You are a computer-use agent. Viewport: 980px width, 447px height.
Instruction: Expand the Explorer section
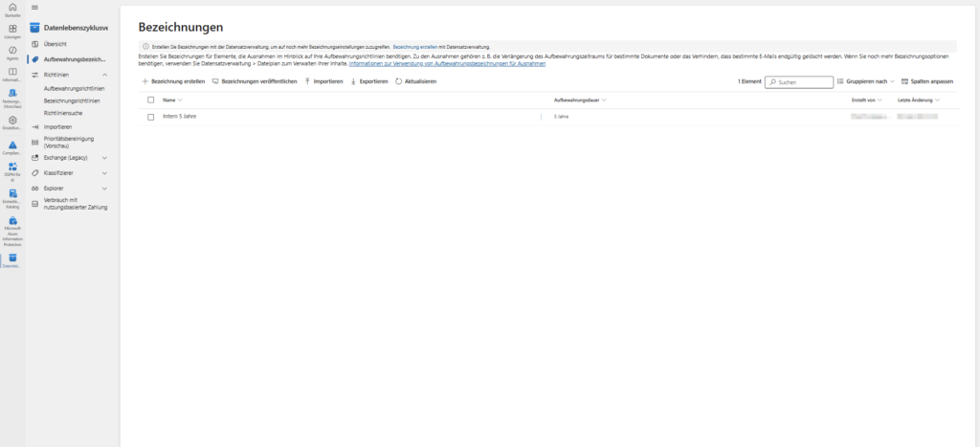[x=104, y=189]
